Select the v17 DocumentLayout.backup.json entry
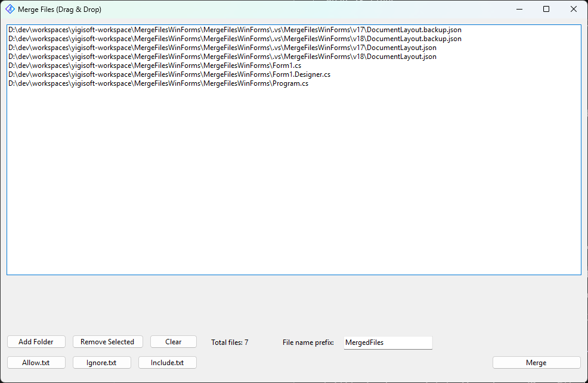The height and width of the screenshot is (383, 588). (x=234, y=29)
